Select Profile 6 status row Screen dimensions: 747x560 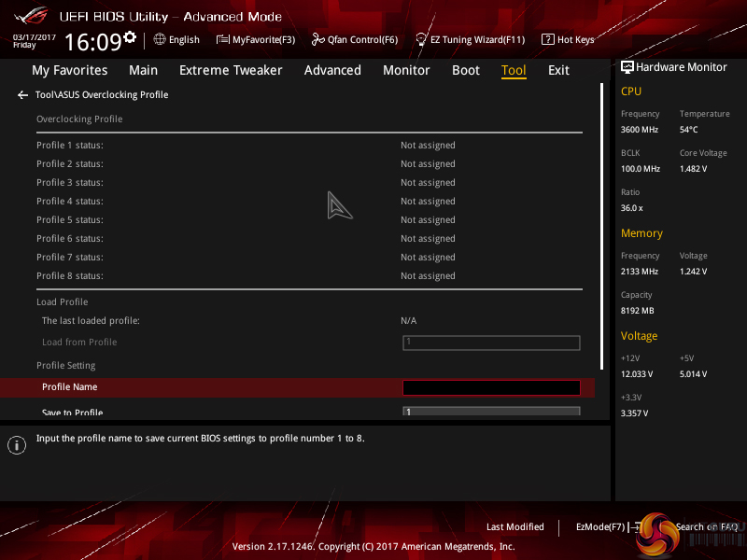point(309,239)
